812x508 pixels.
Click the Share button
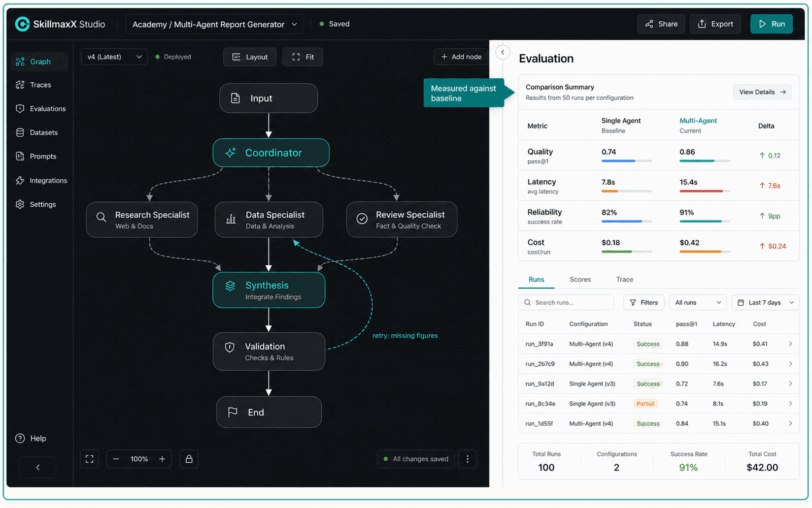point(661,24)
